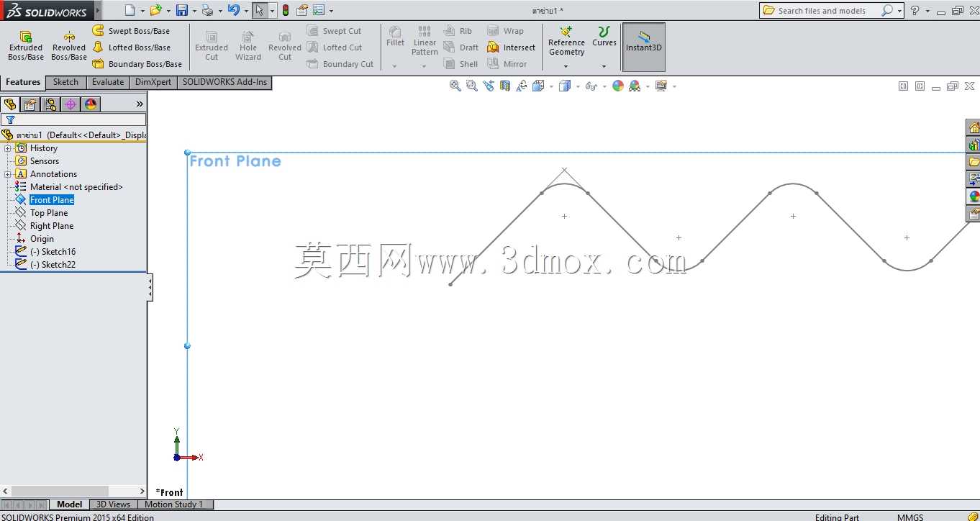Open the View Palette task pane
Viewport: 980px width, 521px height.
(974, 179)
